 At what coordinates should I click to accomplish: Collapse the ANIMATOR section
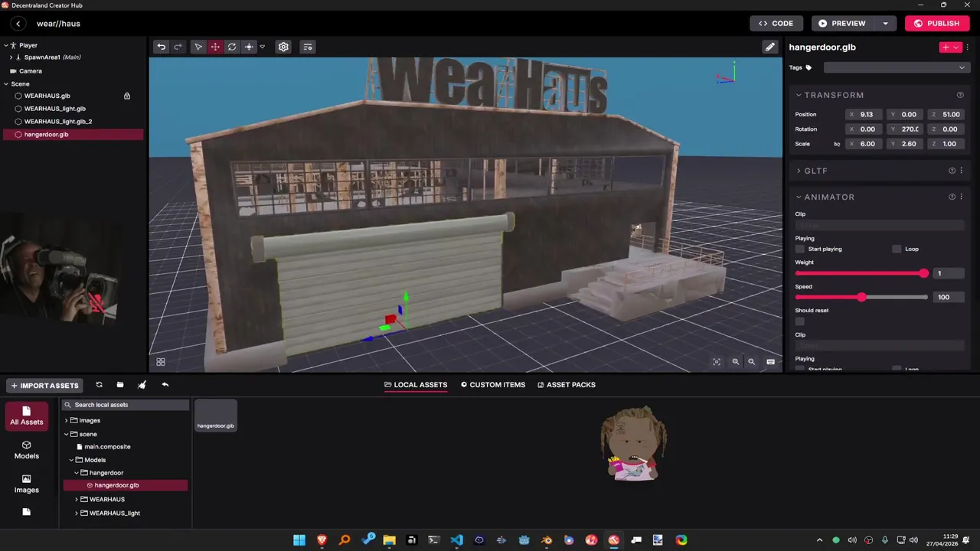799,197
